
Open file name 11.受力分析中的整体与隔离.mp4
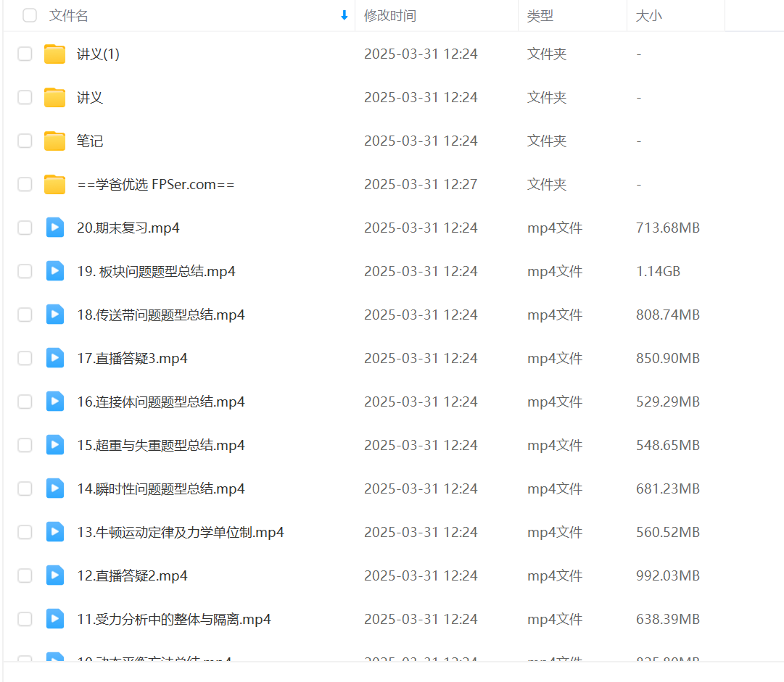tap(173, 619)
